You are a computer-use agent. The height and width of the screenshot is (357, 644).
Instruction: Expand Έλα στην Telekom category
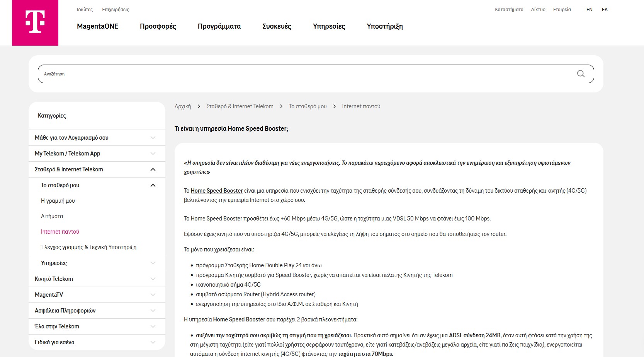pos(97,326)
